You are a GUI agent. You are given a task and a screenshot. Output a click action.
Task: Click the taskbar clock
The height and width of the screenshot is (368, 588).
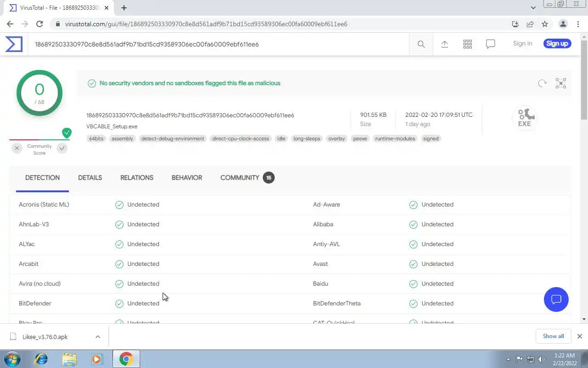click(x=565, y=359)
